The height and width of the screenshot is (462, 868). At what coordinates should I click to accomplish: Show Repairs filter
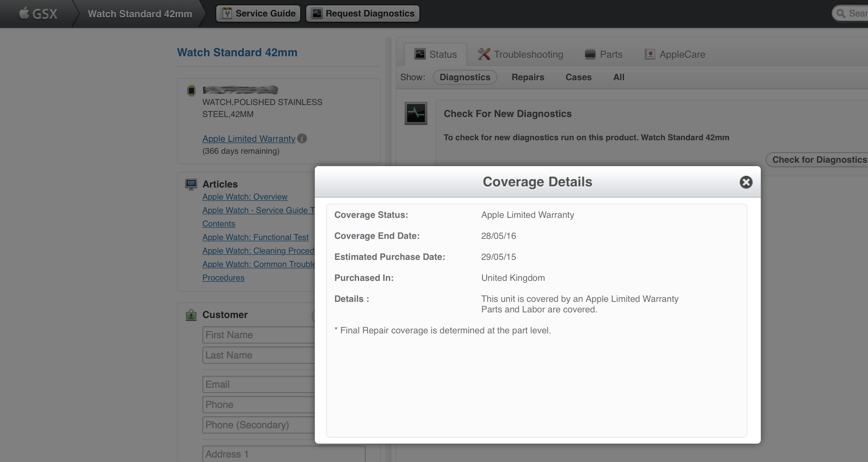528,77
